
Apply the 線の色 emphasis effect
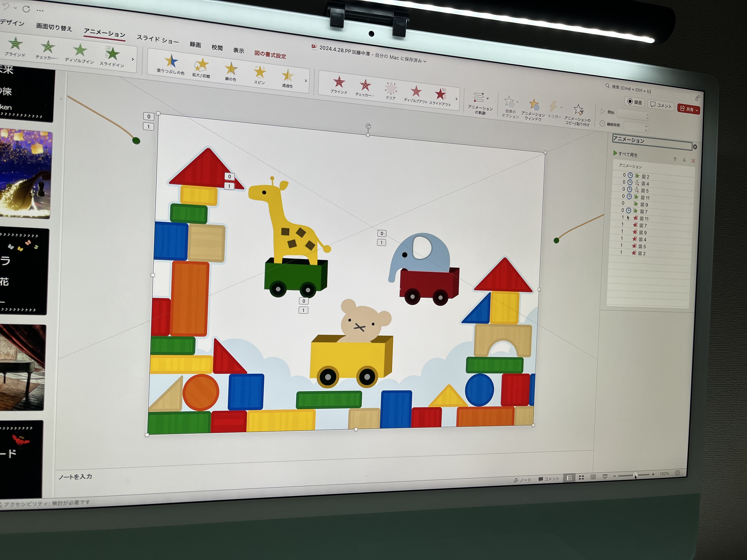231,71
